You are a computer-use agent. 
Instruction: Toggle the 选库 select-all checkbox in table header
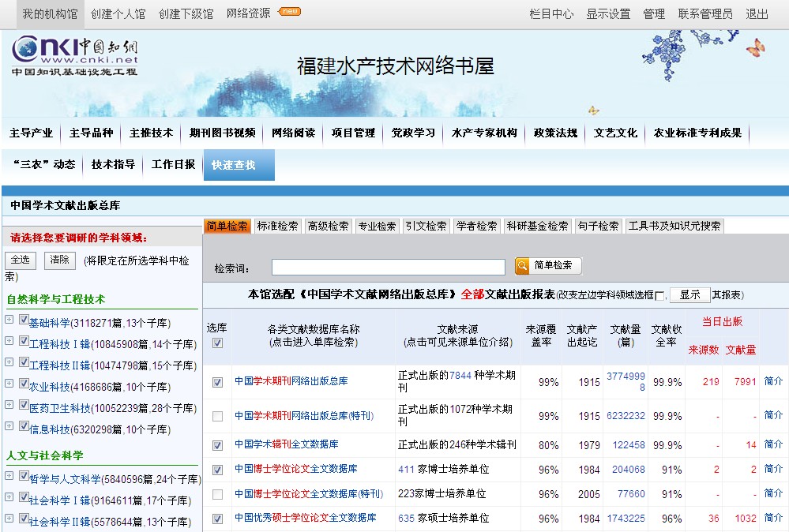217,343
